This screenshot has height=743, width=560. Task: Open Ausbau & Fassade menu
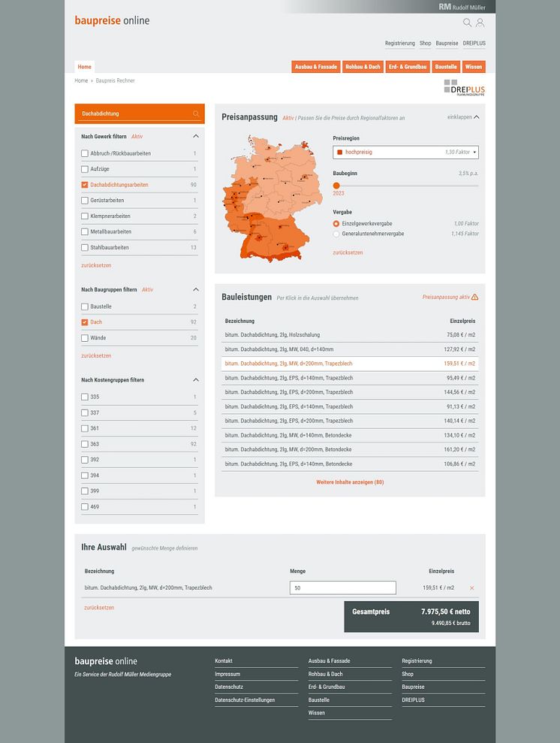tap(316, 67)
